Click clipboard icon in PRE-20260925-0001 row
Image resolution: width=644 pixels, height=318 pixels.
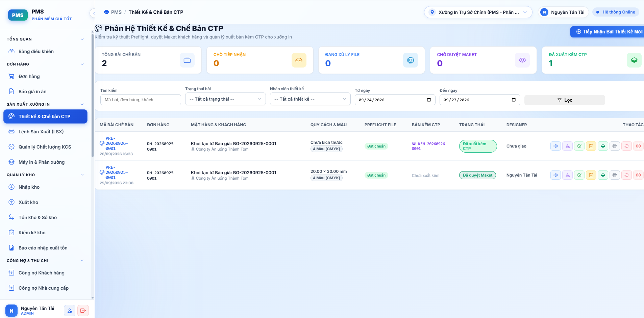[x=591, y=175]
